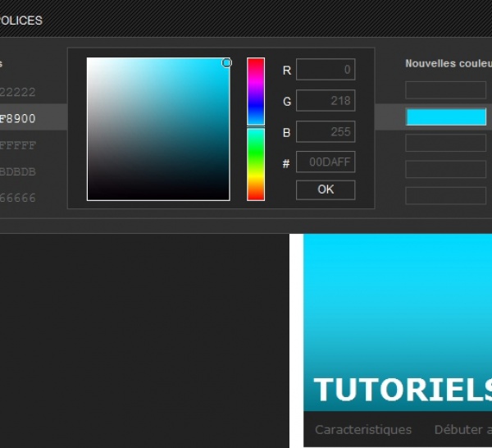The image size is (492, 448).
Task: Click the G green value field
Action: [x=325, y=101]
